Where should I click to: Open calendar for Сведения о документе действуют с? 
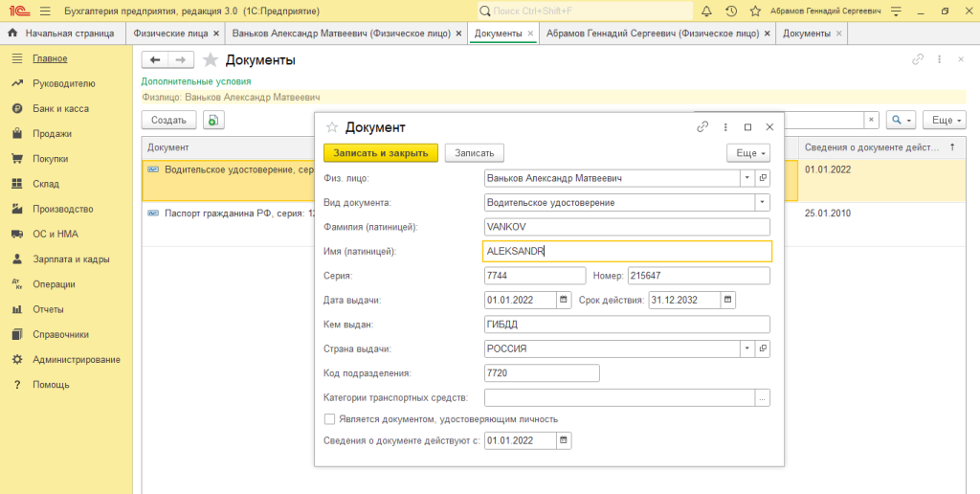(564, 440)
